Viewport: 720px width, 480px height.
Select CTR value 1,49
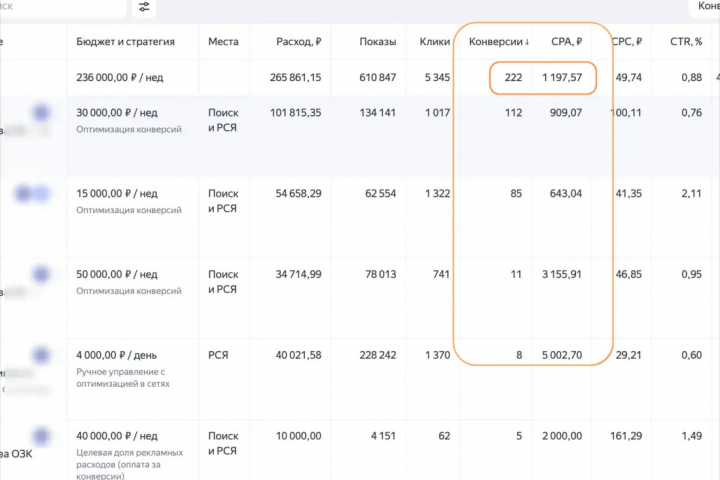tap(692, 436)
